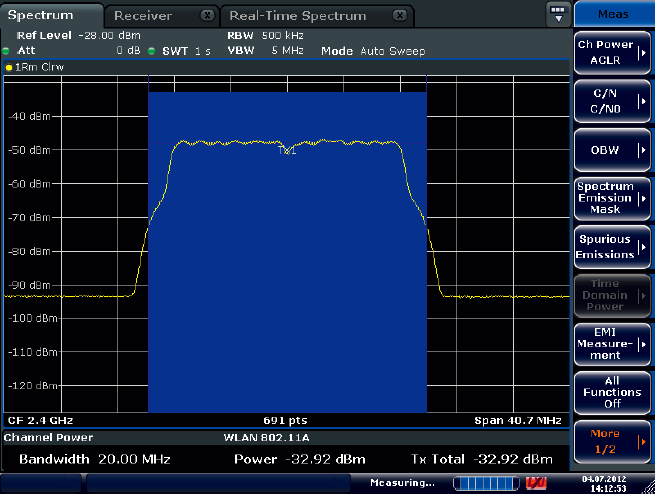Select the WLAN 802.11A standard label
This screenshot has height=494, width=655.
(x=266, y=438)
